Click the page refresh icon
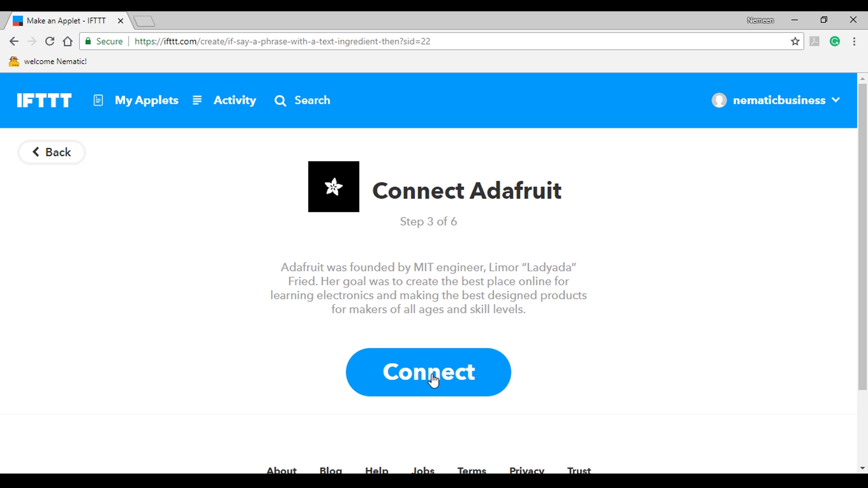The height and width of the screenshot is (488, 868). 51,42
